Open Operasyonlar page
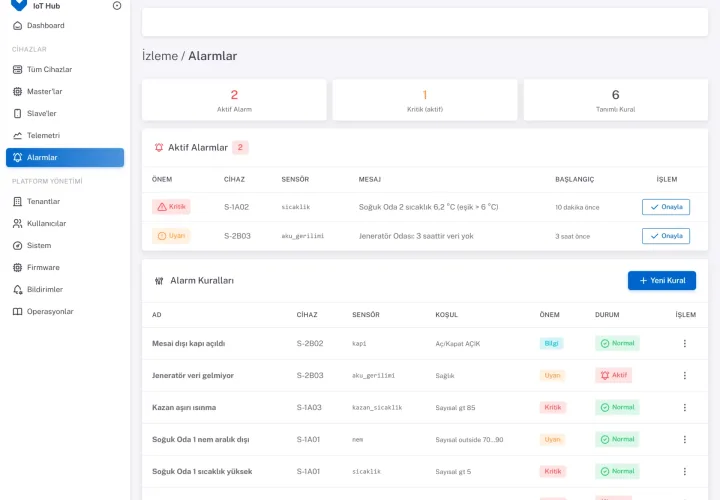 tap(65, 312)
